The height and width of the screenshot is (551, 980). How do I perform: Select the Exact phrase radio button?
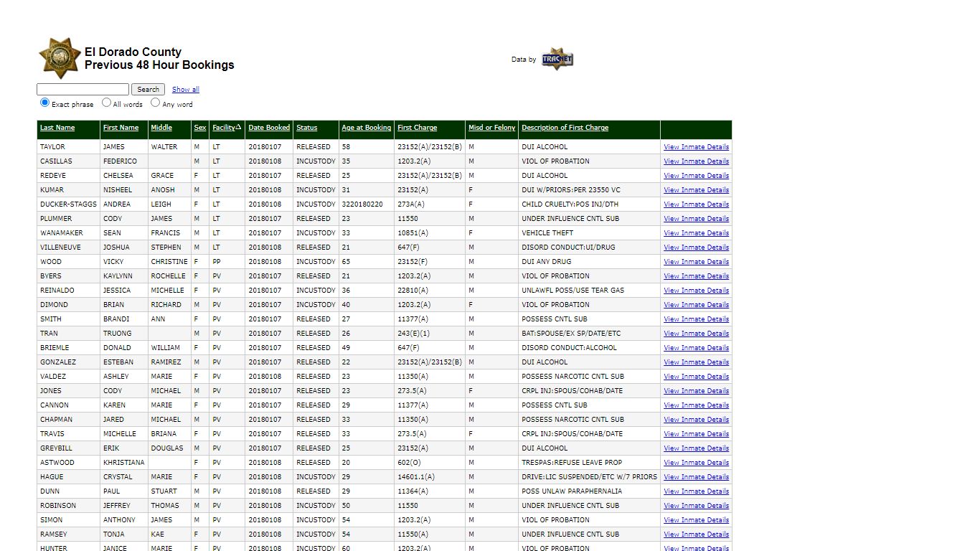[x=44, y=103]
